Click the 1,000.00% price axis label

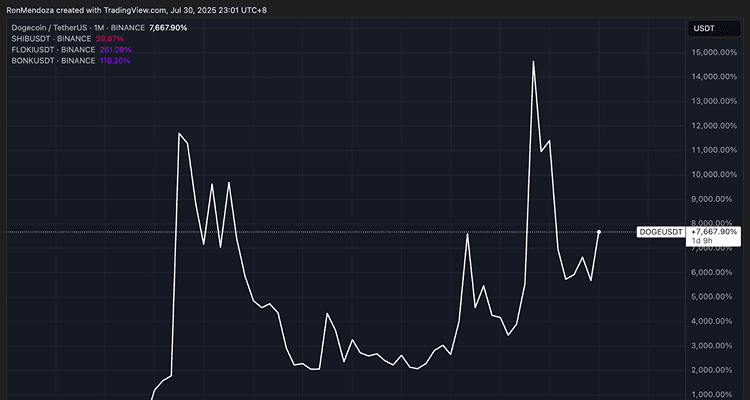712,394
